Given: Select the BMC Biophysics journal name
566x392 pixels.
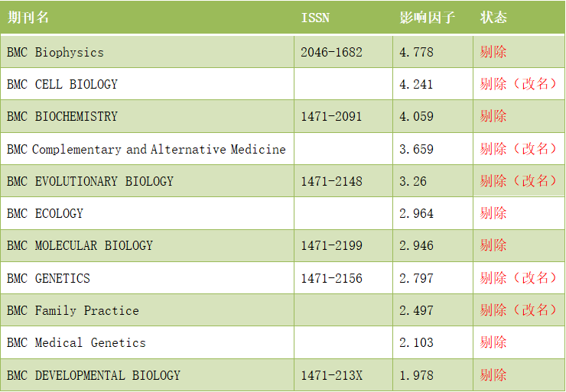Looking at the screenshot, I should click(55, 53).
